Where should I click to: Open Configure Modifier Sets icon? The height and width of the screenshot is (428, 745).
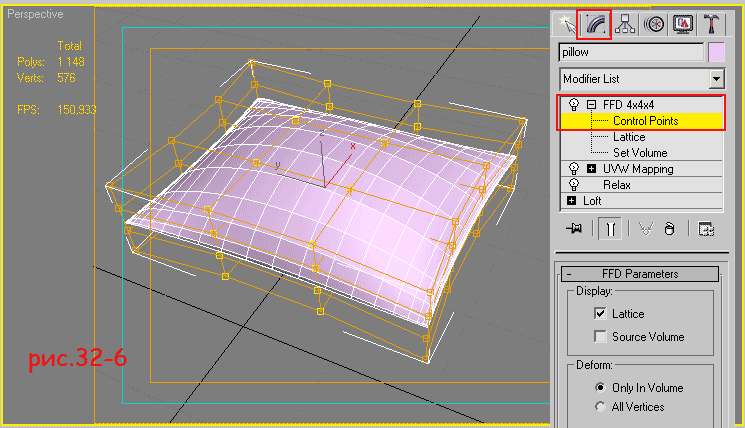(705, 228)
